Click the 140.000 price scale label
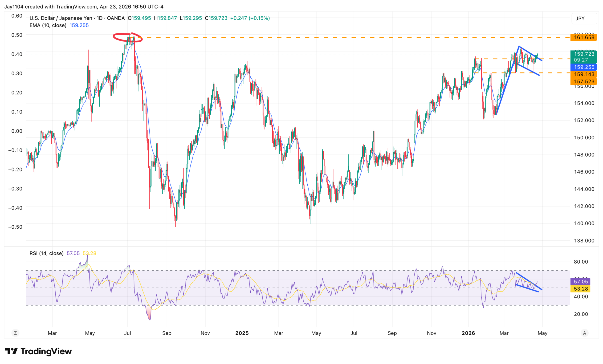 tap(584, 223)
